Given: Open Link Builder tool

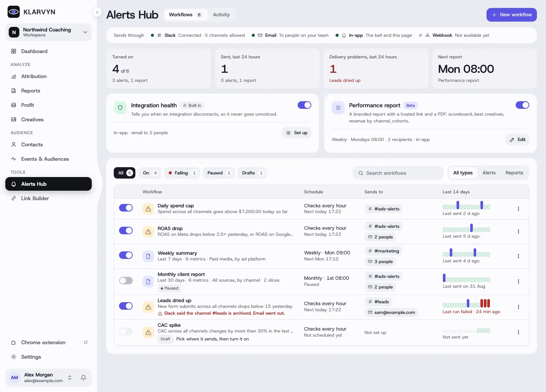Looking at the screenshot, I should 49,198.
